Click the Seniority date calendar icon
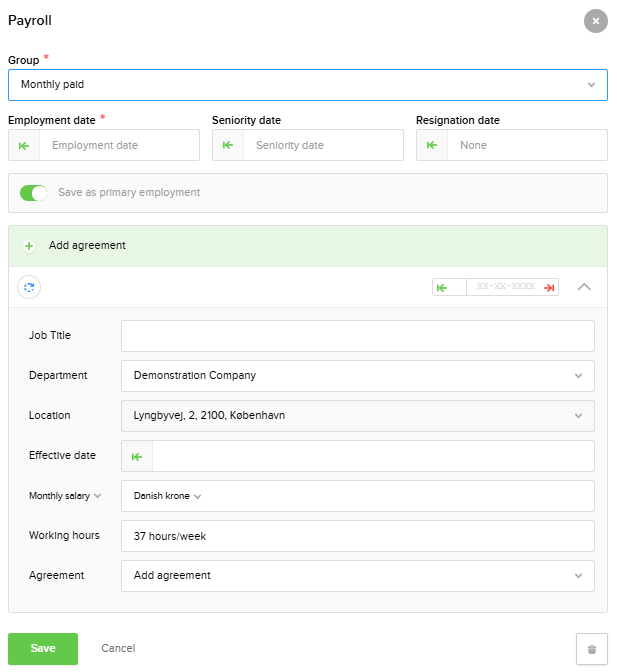617x672 pixels. coord(228,145)
